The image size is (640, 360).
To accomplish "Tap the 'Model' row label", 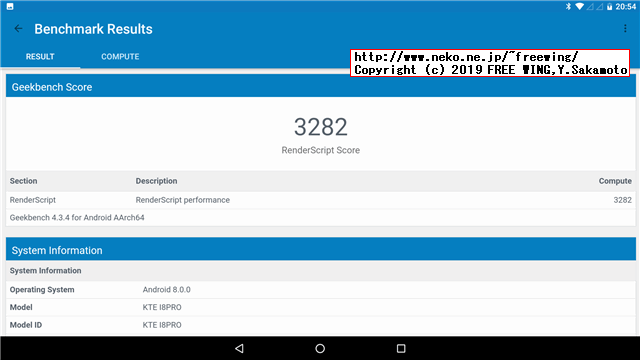I will click(x=21, y=307).
